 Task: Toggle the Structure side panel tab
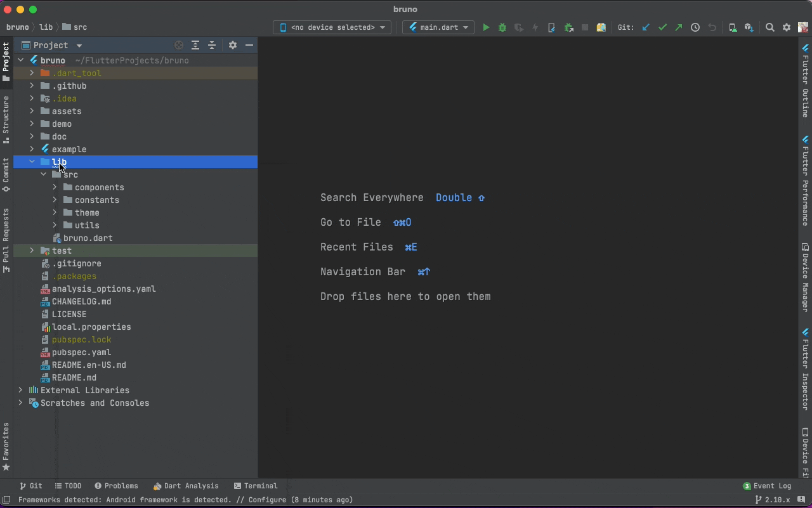(6, 120)
